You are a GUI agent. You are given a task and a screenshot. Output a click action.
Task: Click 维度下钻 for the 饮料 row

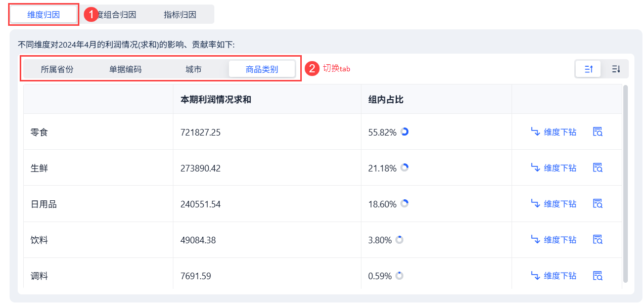554,240
